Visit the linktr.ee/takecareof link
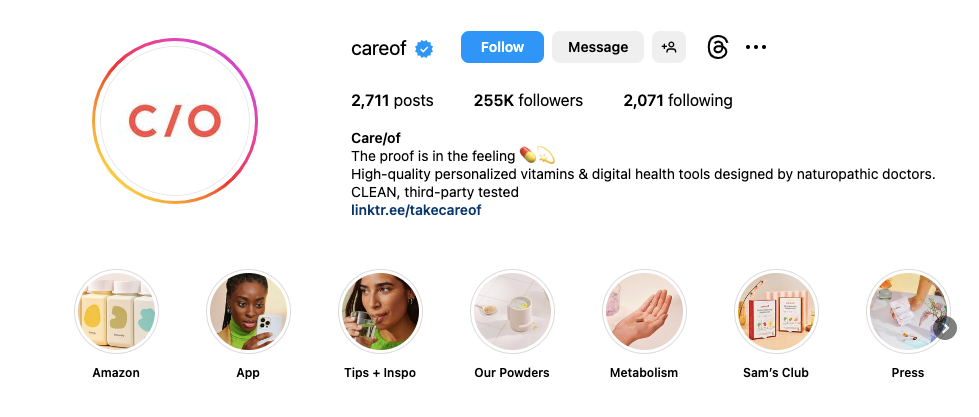This screenshot has height=417, width=979. 416,210
